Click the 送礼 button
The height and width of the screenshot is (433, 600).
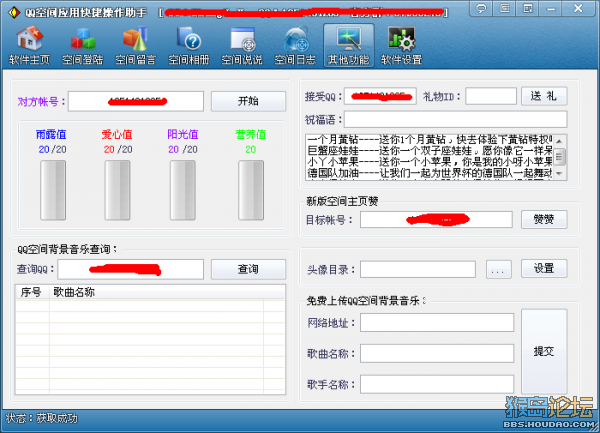coord(544,96)
